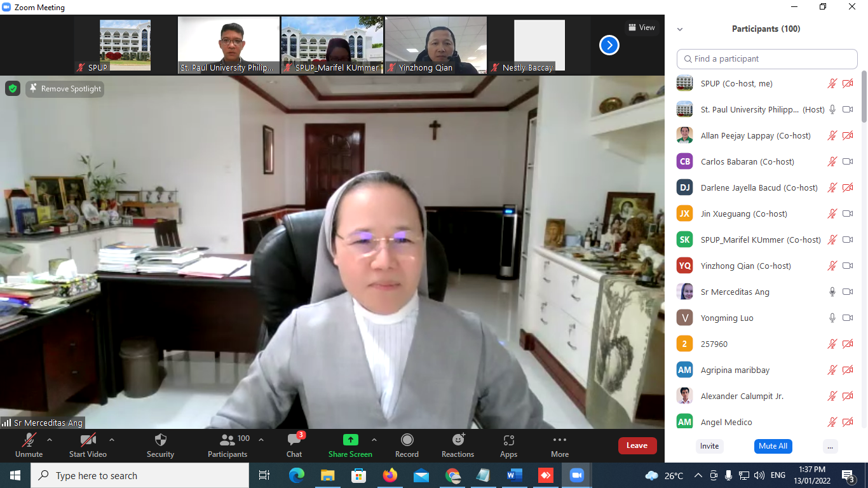868x488 pixels.
Task: Show hidden system tray icons
Action: (698, 475)
